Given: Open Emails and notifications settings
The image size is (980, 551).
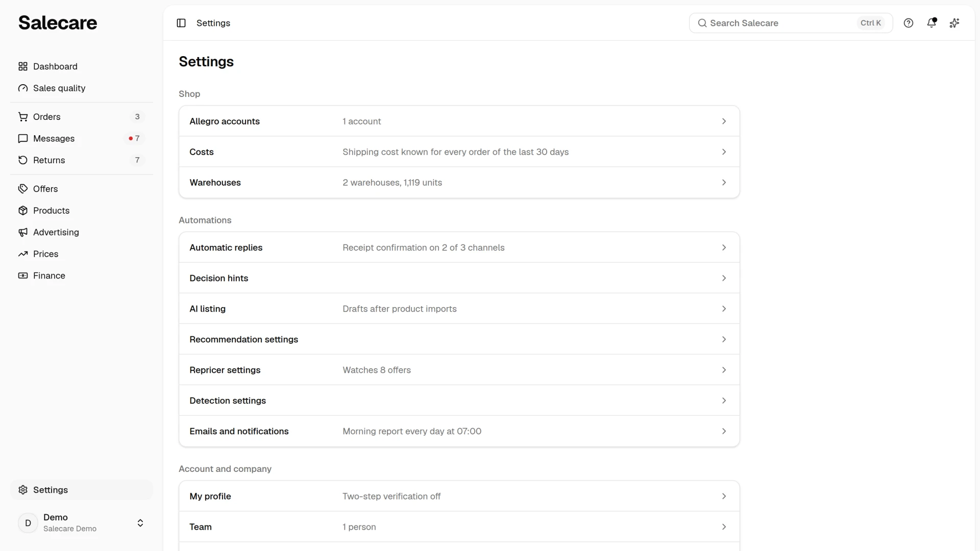Looking at the screenshot, I should tap(459, 431).
